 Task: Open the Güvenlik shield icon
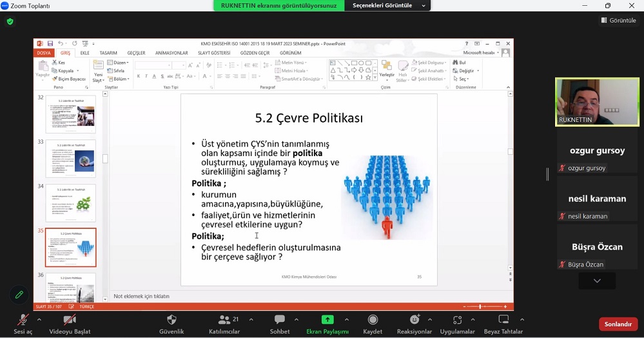click(171, 320)
